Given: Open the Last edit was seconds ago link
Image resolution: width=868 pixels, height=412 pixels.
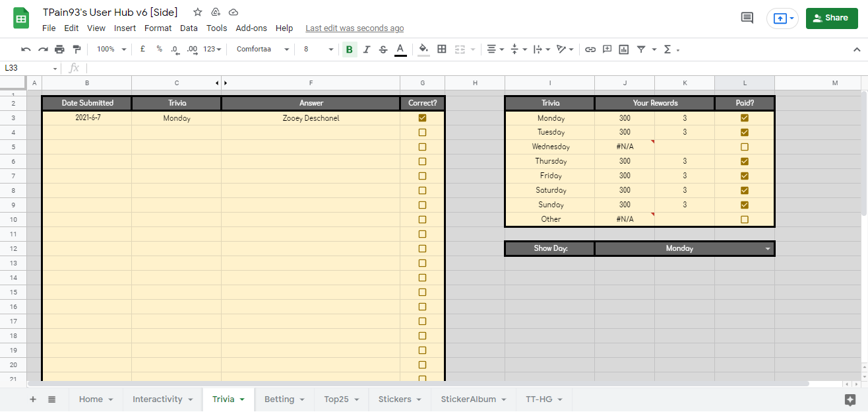Looking at the screenshot, I should point(355,28).
